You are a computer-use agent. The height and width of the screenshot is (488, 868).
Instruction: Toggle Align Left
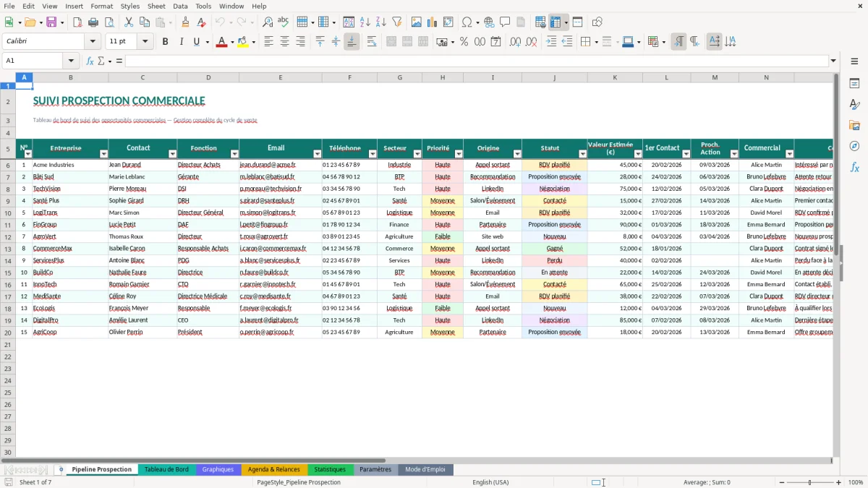269,42
